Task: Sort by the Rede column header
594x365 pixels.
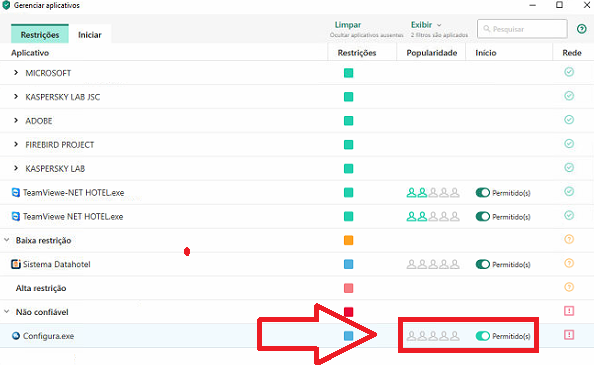Action: tap(572, 53)
